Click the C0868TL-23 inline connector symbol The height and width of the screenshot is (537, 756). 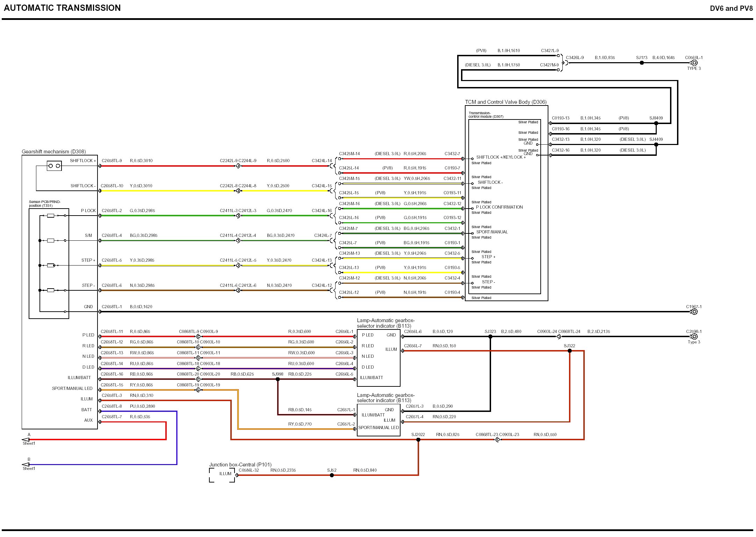[498, 440]
